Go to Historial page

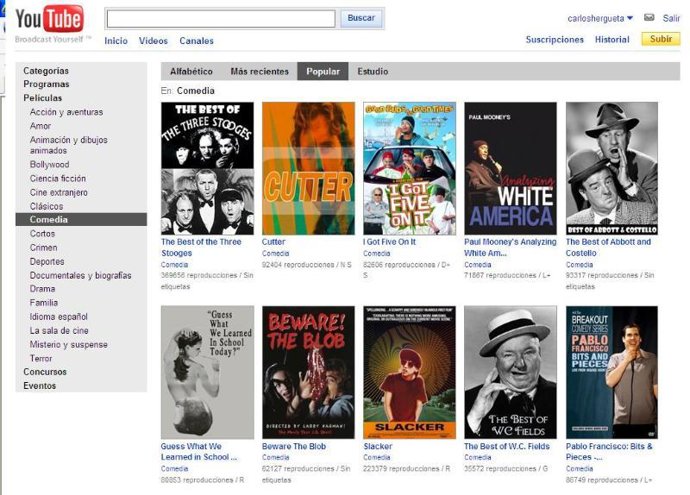coord(612,40)
